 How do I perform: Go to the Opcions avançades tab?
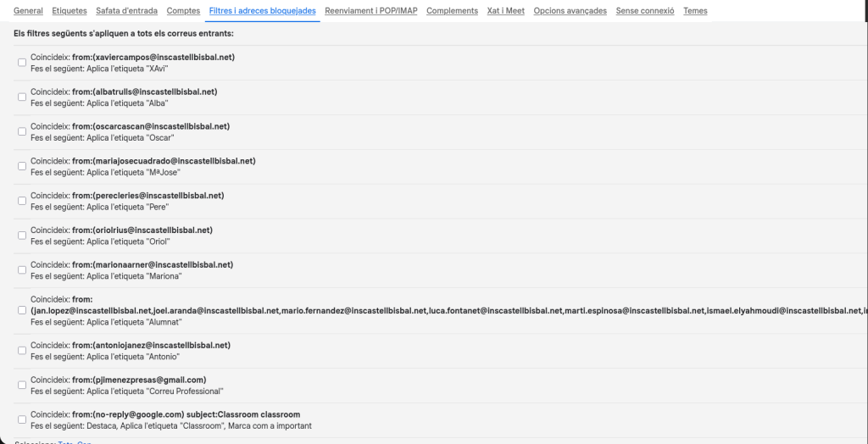tap(570, 11)
